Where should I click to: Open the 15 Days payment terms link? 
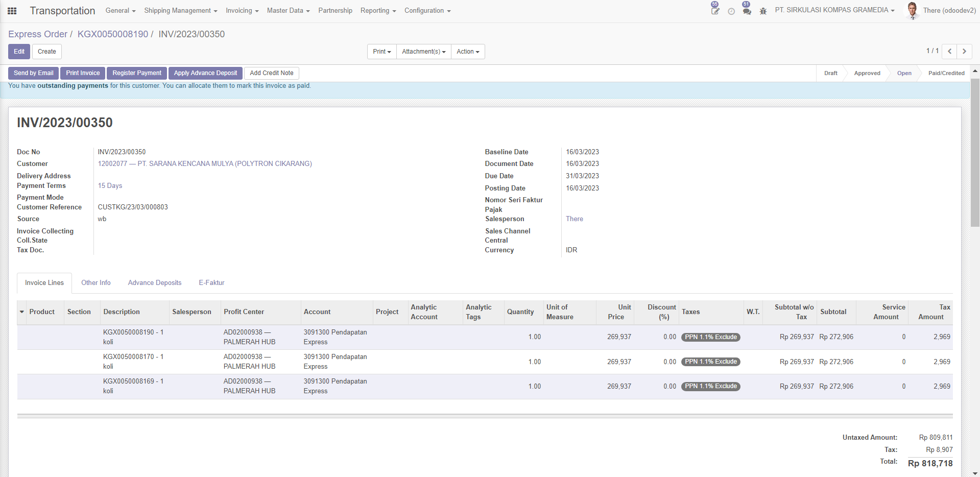pos(110,186)
